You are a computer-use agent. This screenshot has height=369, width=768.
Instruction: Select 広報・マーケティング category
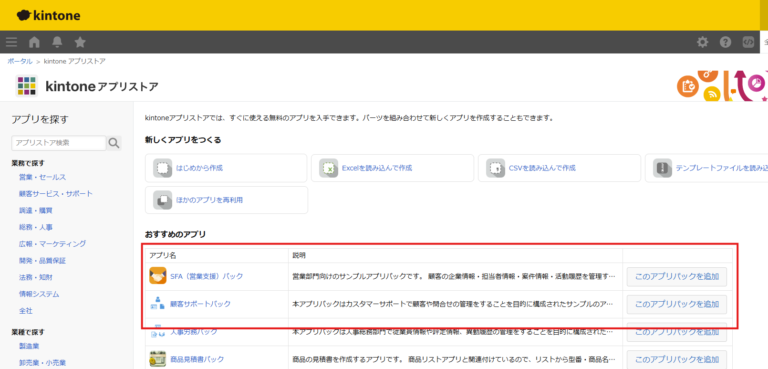52,244
